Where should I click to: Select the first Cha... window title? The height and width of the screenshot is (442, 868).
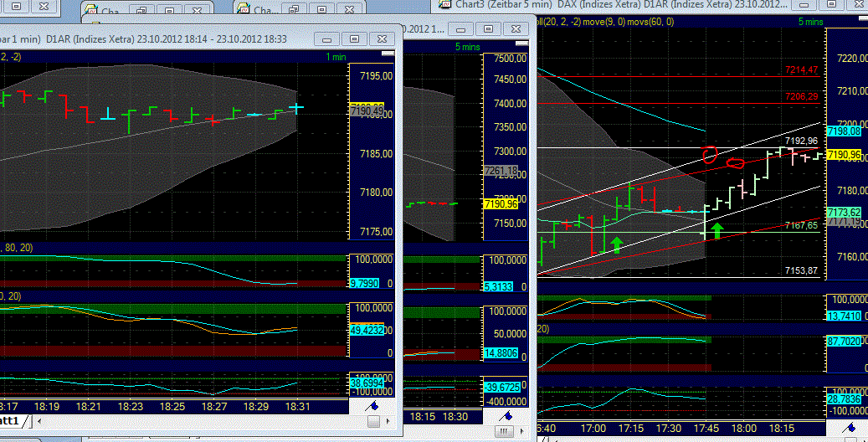110,11
